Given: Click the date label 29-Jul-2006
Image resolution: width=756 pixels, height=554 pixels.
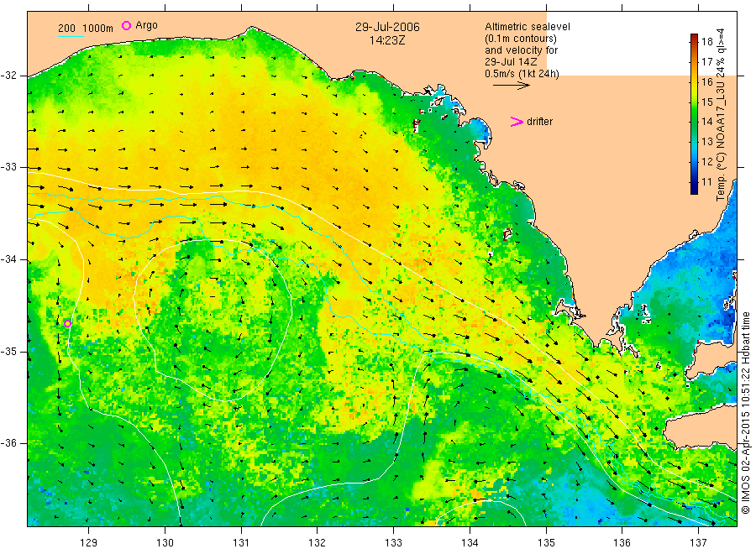Looking at the screenshot, I should point(387,27).
